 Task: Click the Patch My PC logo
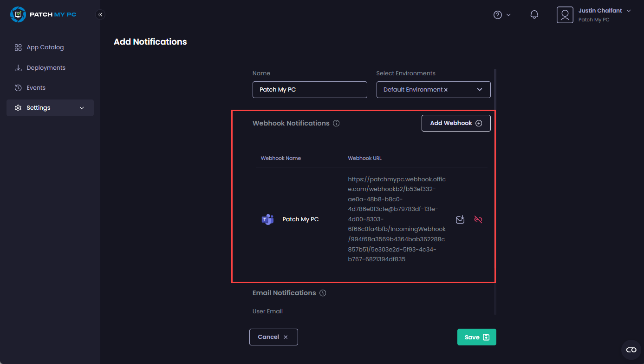(43, 14)
